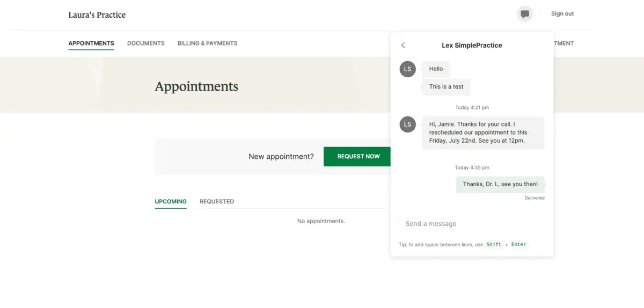Viewport: 644px width, 308px height.
Task: Select the Upcoming appointments tab
Action: tap(171, 202)
